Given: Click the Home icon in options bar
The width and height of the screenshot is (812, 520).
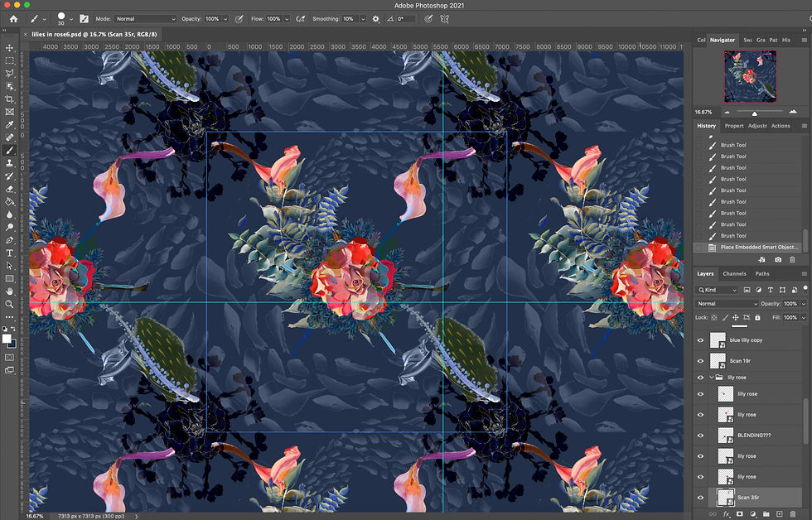Looking at the screenshot, I should pos(13,18).
